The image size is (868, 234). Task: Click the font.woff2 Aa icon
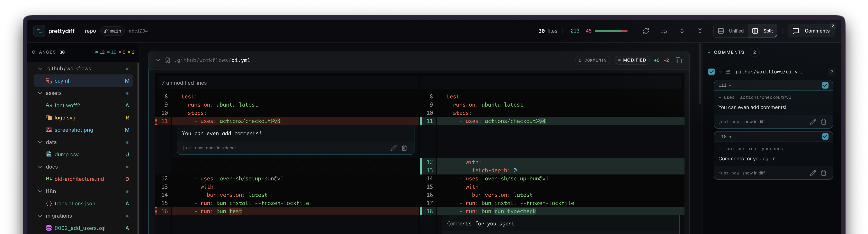pos(49,105)
